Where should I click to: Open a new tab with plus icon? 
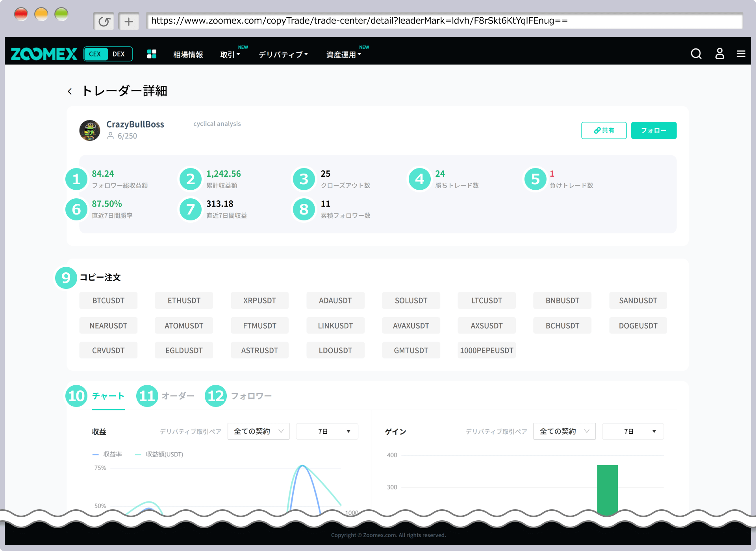click(x=129, y=21)
